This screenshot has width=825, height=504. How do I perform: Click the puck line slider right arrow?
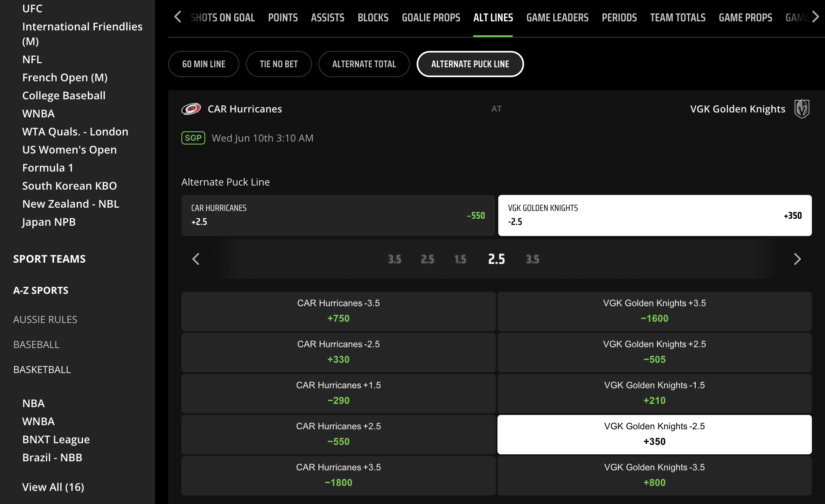[797, 259]
